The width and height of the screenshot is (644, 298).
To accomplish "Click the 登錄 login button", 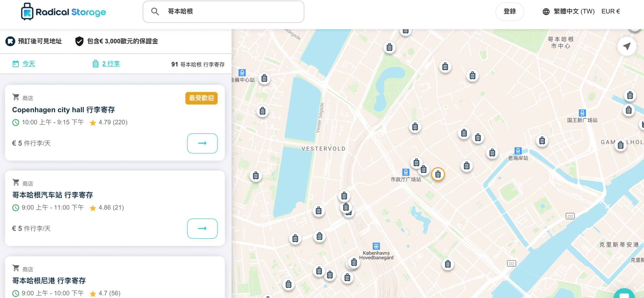I will [x=510, y=12].
